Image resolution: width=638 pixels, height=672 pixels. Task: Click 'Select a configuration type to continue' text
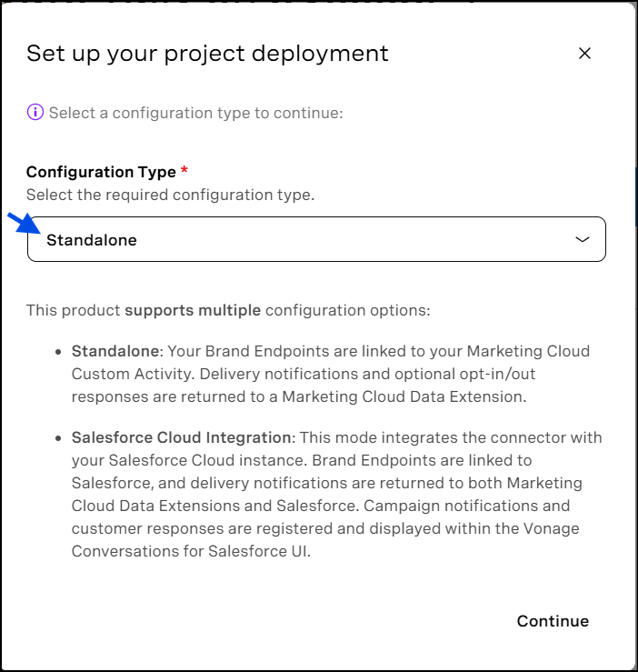coord(195,113)
